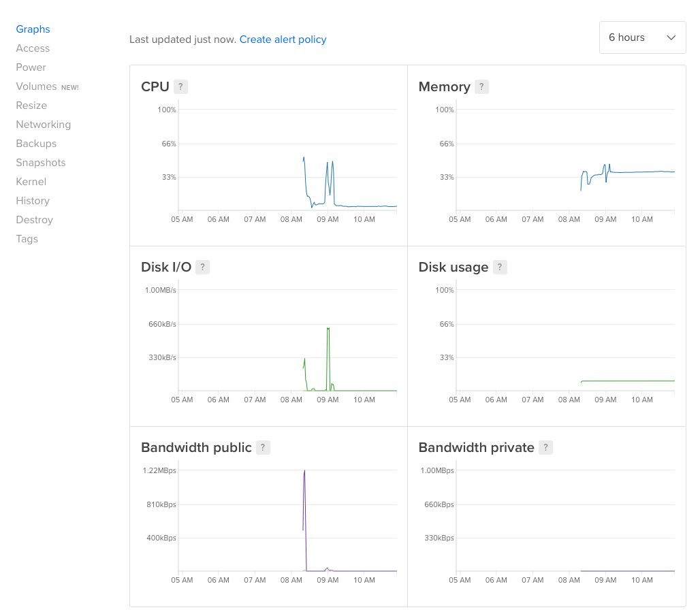Click the 1.00MB/s Disk I/O axis label
Image resolution: width=700 pixels, height=614 pixels.
pyautogui.click(x=160, y=290)
